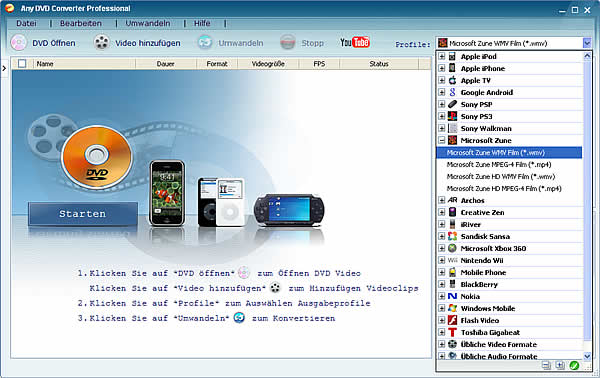Click the Status column header
The height and width of the screenshot is (378, 600).
point(379,64)
